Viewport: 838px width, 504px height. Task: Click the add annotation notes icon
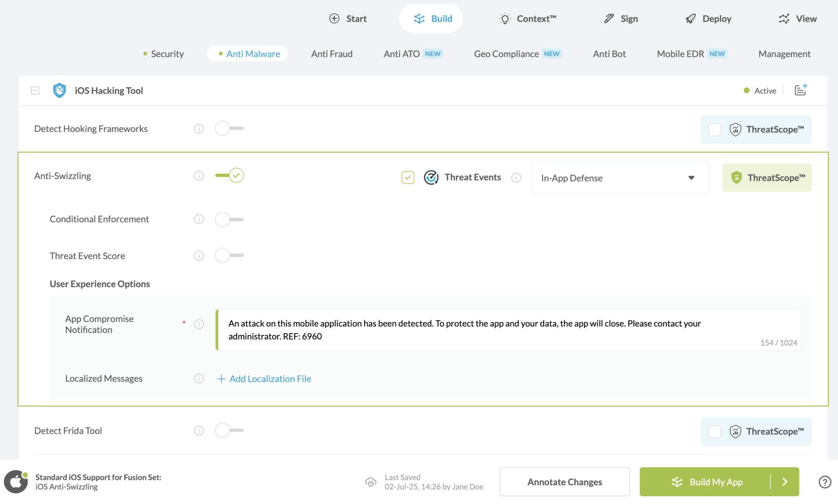pos(800,90)
